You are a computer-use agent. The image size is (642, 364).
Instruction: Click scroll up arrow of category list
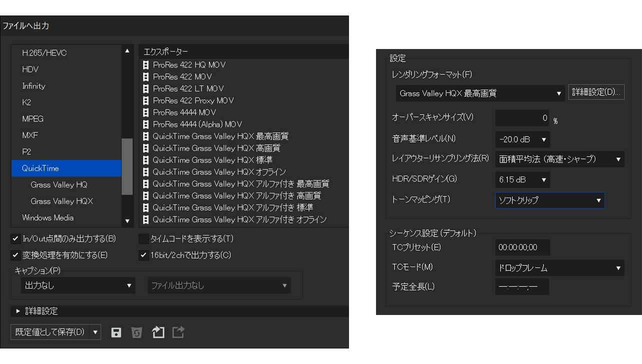[127, 50]
